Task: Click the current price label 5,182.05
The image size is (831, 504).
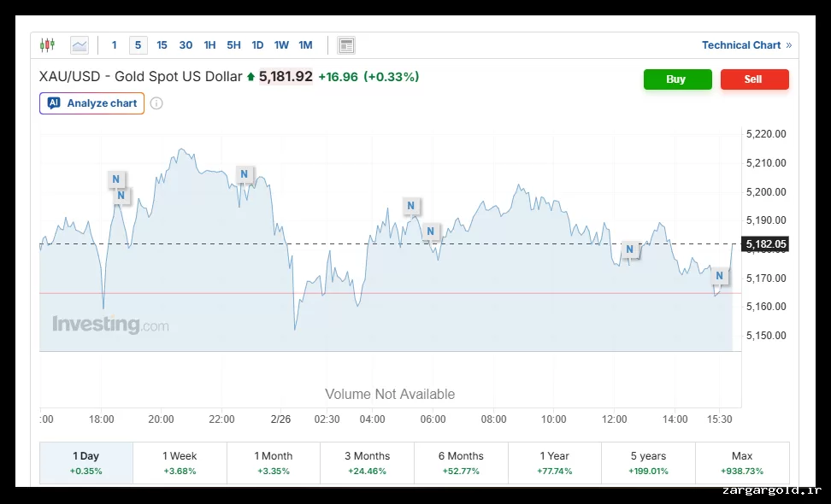Action: click(765, 244)
